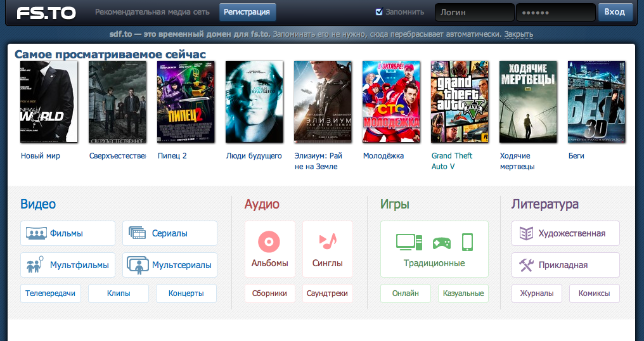Click the Пипец 2 title link
Image resolution: width=644 pixels, height=341 pixels.
coord(172,156)
